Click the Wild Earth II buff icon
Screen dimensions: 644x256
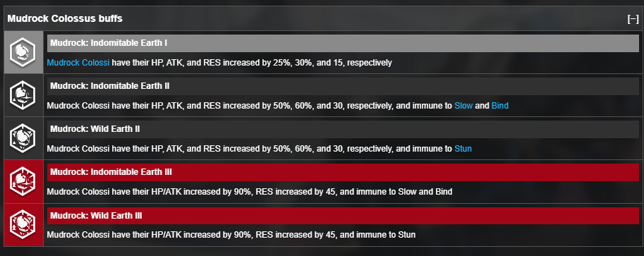tap(23, 138)
